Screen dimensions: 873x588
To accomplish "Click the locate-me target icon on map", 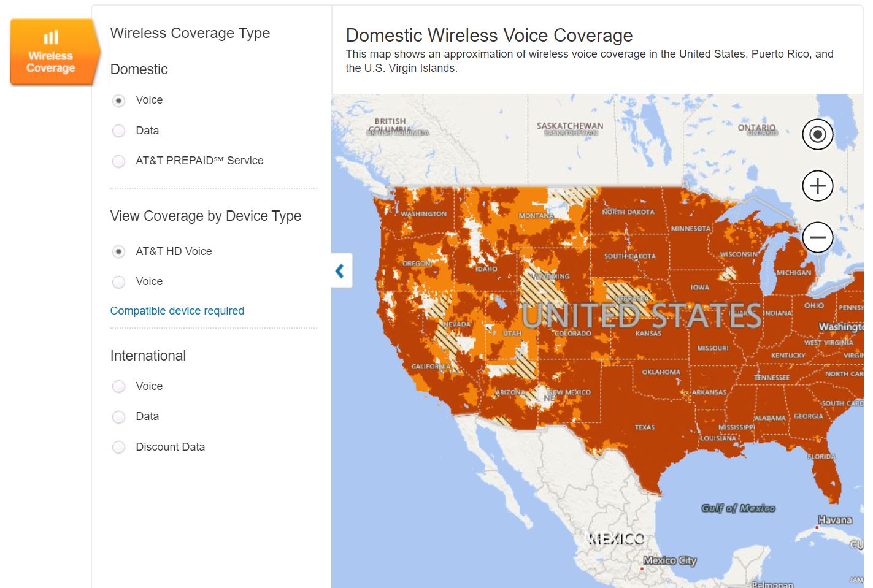I will tap(818, 134).
